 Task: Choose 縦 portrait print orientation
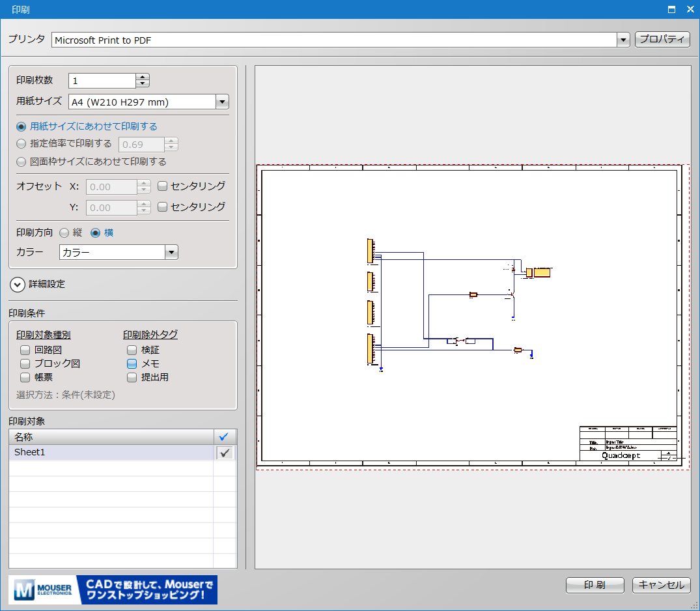[x=64, y=233]
